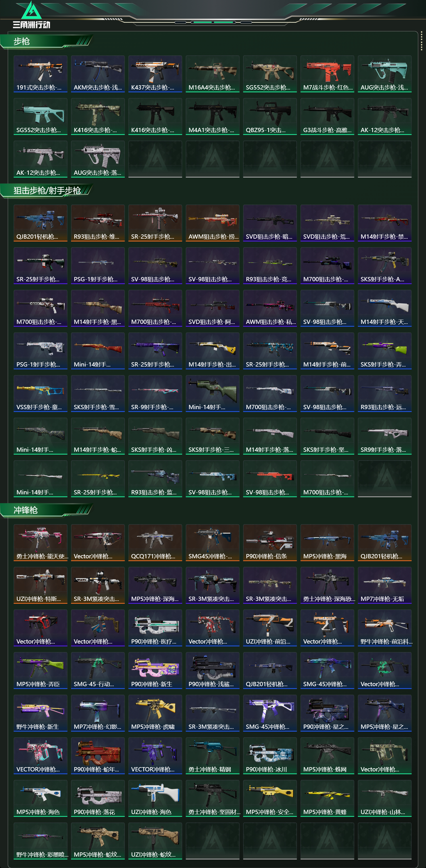Screen dimensions: 426x868
Task: Select the P90冲锋枪-信条 skin
Action: pyautogui.click(x=270, y=542)
